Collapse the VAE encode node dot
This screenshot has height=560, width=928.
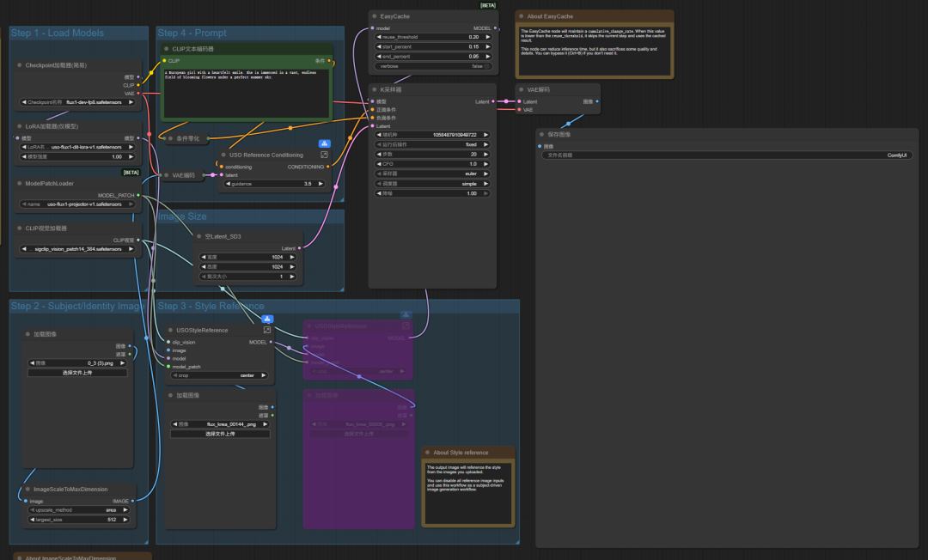[x=167, y=175]
